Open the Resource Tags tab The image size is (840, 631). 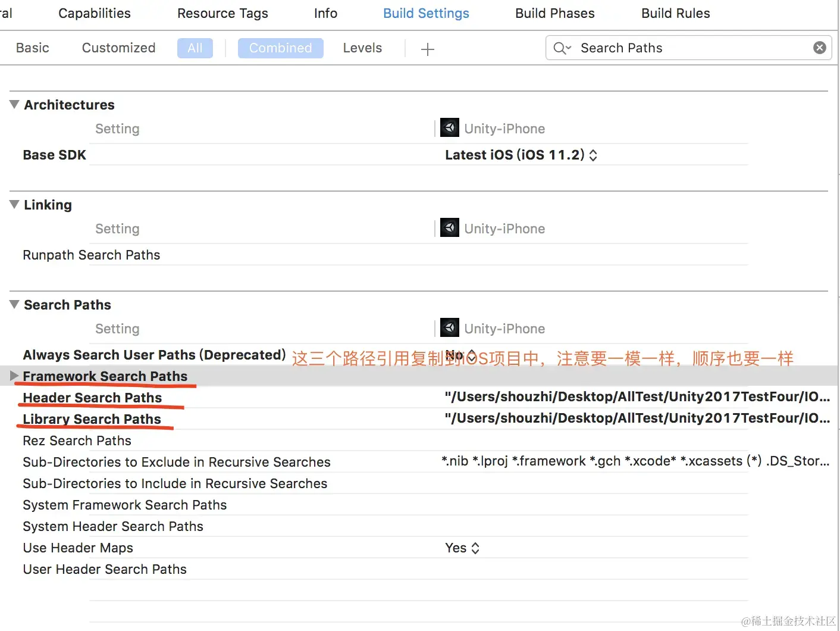[x=222, y=13]
